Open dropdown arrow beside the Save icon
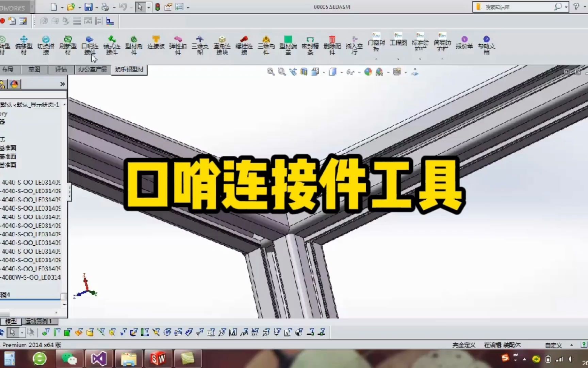Viewport: 588px width, 368px height. coord(97,7)
